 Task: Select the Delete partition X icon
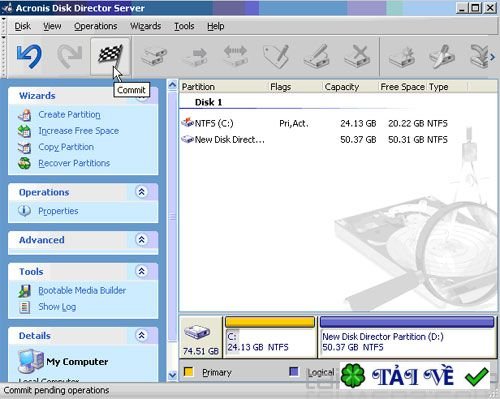point(357,56)
